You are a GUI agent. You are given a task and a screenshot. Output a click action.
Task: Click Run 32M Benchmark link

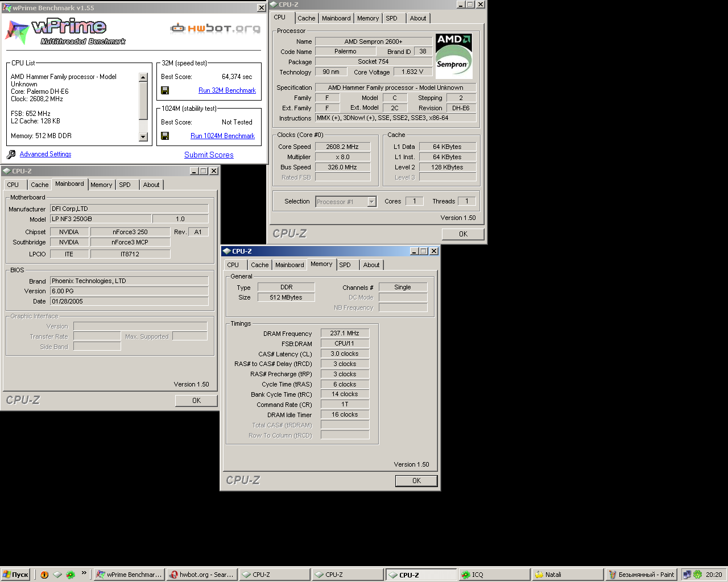[227, 90]
